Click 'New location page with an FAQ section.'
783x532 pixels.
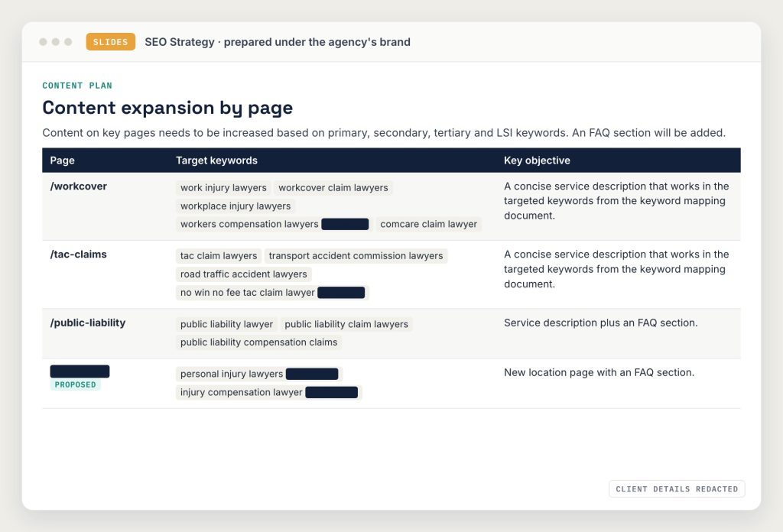tap(599, 372)
